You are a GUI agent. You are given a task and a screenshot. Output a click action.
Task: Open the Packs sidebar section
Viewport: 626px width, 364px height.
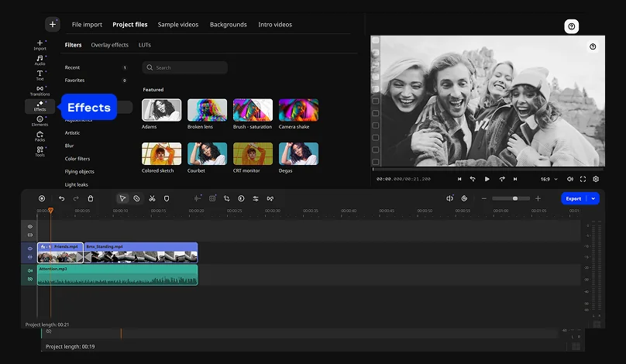(x=40, y=136)
